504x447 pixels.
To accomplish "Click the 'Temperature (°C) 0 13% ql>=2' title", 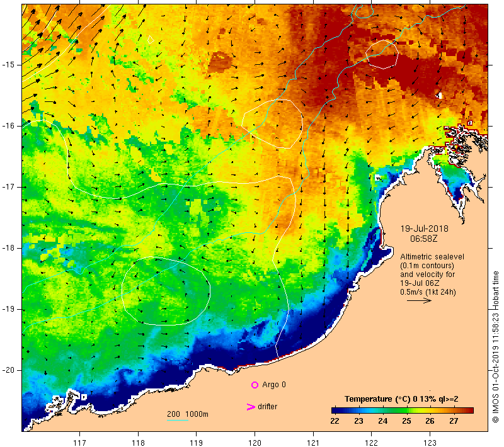I will point(401,399).
